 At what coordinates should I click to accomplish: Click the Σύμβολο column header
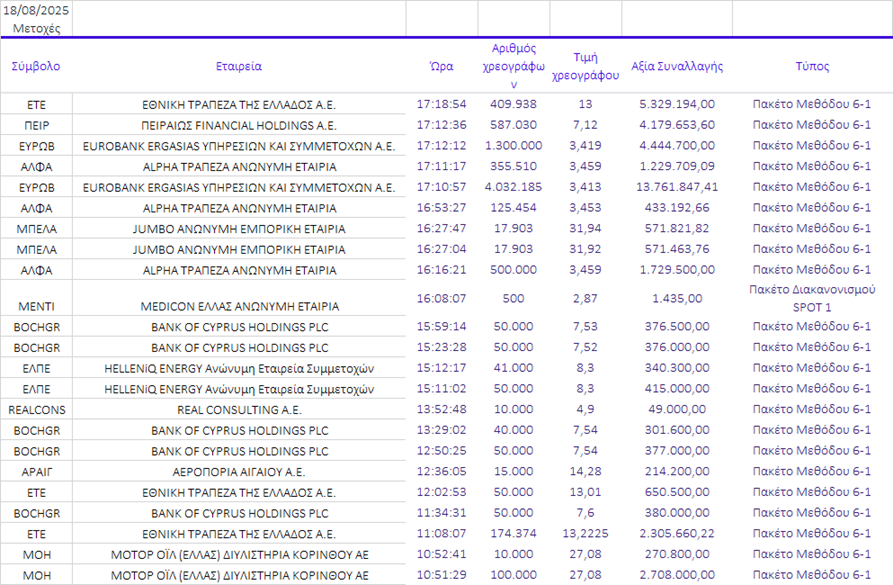(x=36, y=66)
